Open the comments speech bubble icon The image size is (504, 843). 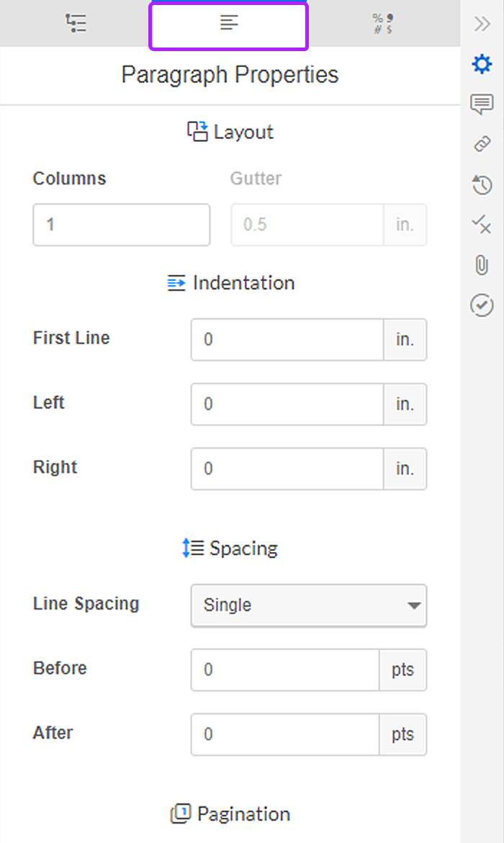click(482, 104)
